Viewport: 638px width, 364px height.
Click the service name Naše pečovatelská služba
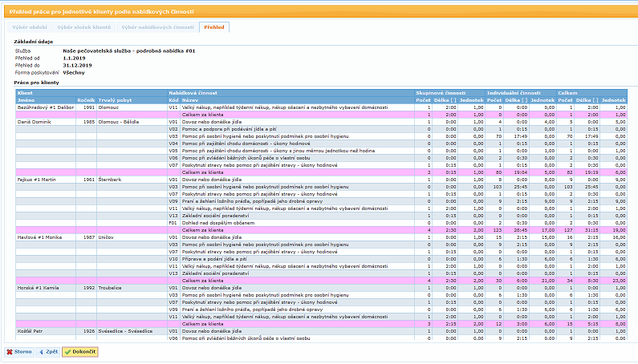click(x=129, y=51)
